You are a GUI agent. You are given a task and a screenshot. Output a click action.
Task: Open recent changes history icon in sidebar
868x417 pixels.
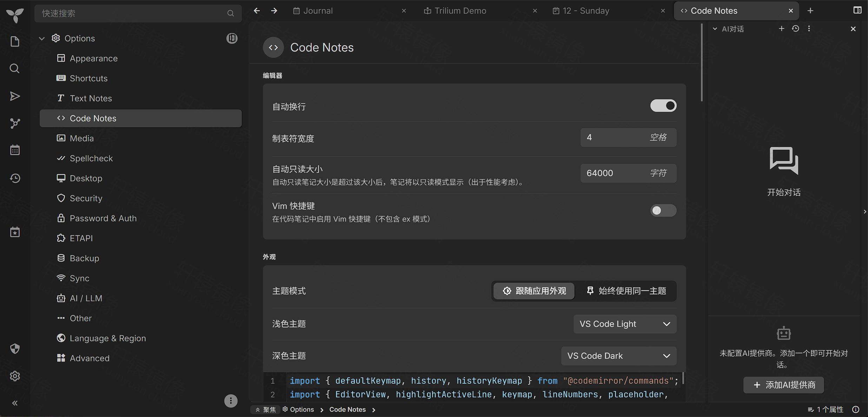(x=15, y=178)
